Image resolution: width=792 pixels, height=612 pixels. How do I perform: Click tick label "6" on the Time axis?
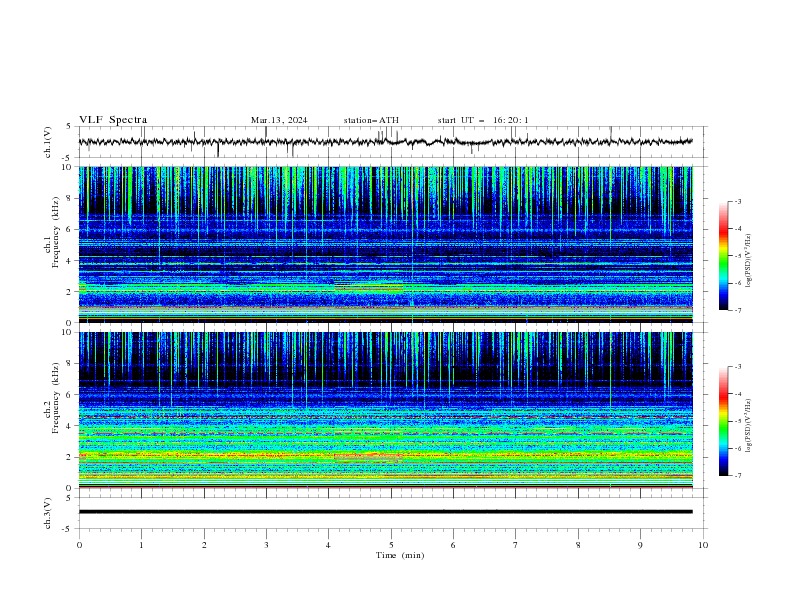(x=453, y=545)
